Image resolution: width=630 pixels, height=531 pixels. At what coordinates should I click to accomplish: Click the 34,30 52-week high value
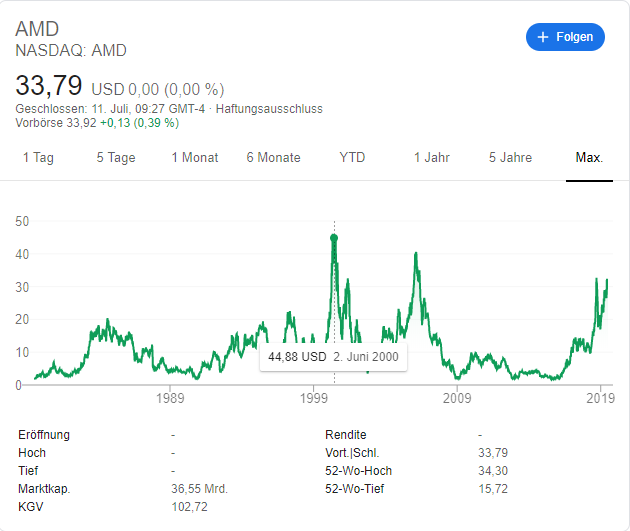493,471
